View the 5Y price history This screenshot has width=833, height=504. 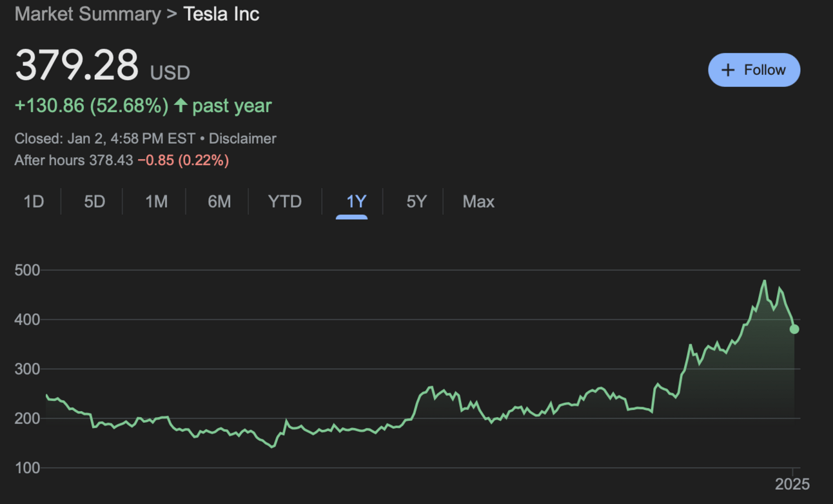coord(416,202)
